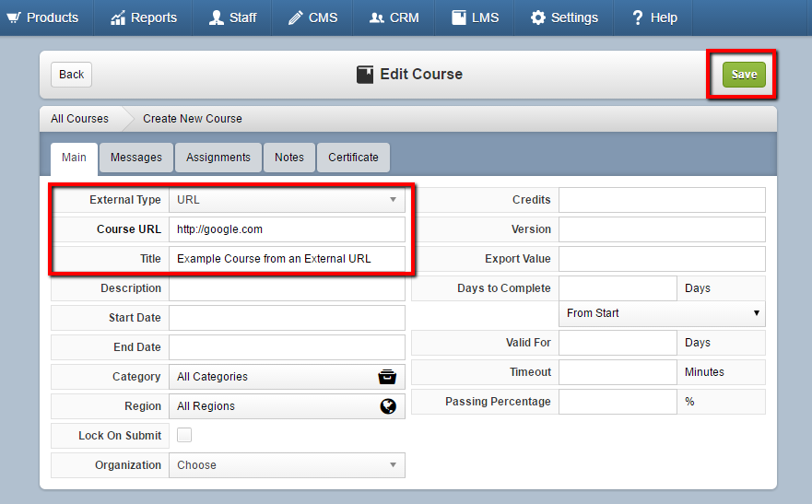
Task: Open the All Categories selector
Action: point(287,377)
